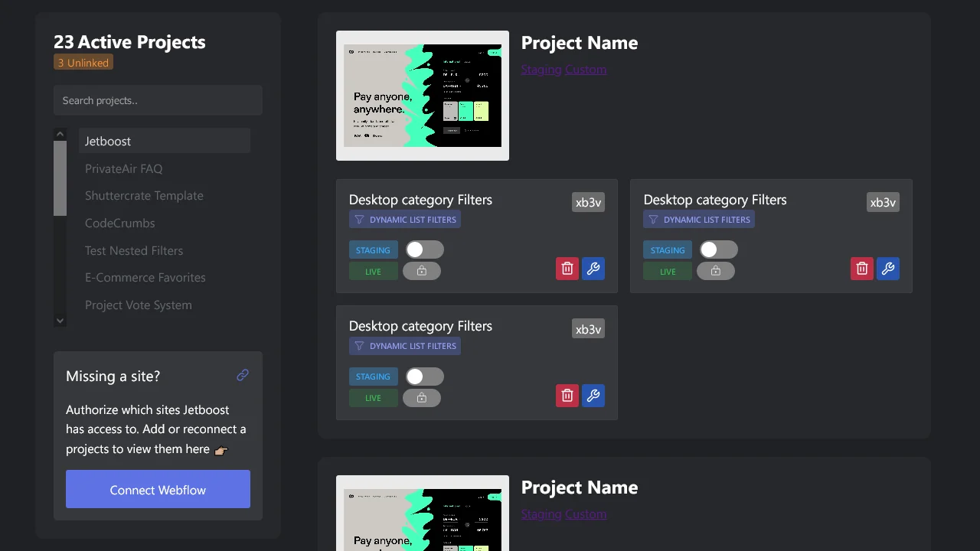The width and height of the screenshot is (980, 551).
Task: Enable the STAGING switch on top-right booster
Action: tap(718, 249)
